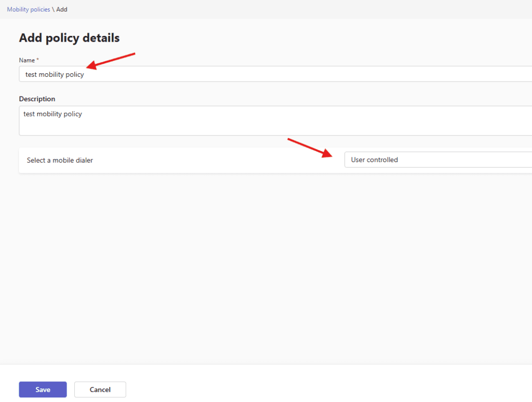Click the red required asterisk beside Name
Viewport: 532px width, 402px height.
(37, 60)
